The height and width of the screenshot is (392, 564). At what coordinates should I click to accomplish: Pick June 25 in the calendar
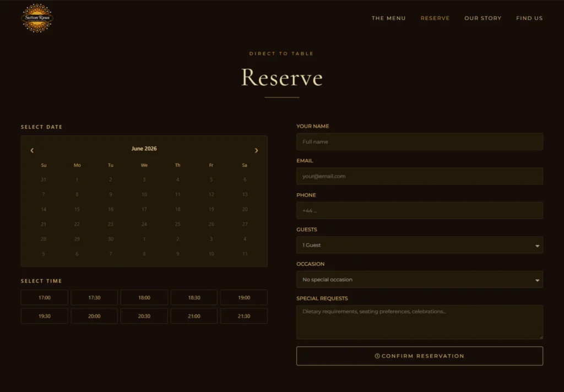point(178,224)
